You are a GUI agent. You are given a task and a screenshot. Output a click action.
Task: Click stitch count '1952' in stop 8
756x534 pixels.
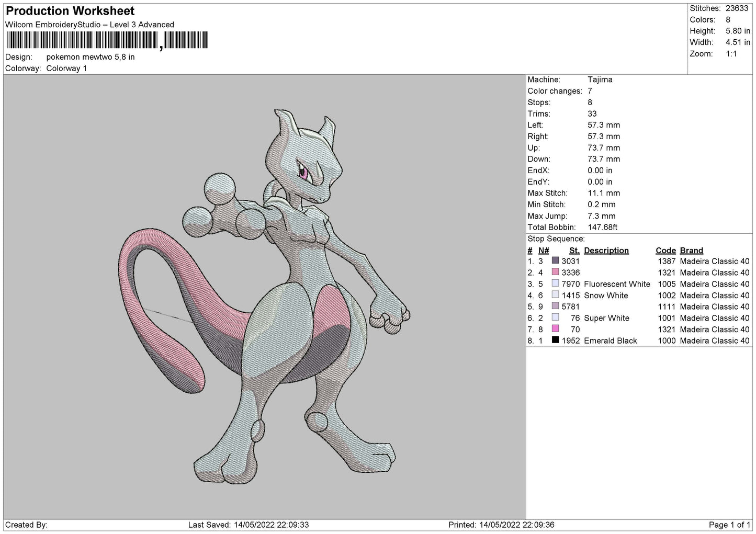(x=571, y=340)
